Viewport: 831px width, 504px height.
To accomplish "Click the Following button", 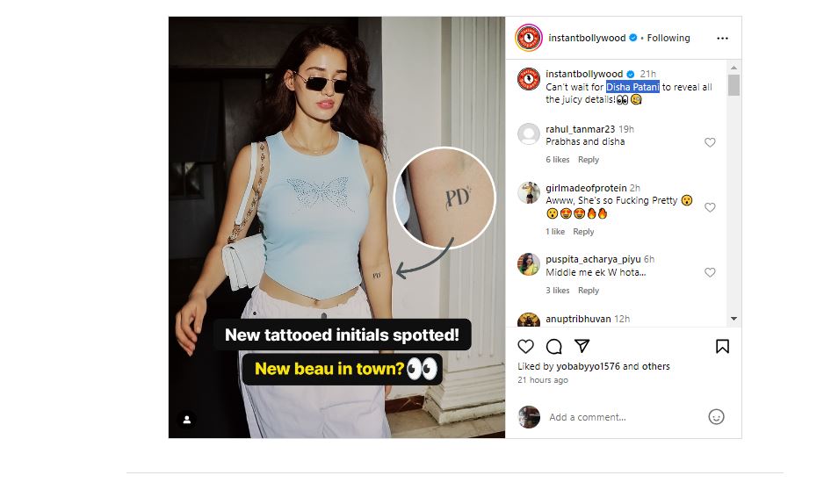I will tap(668, 38).
